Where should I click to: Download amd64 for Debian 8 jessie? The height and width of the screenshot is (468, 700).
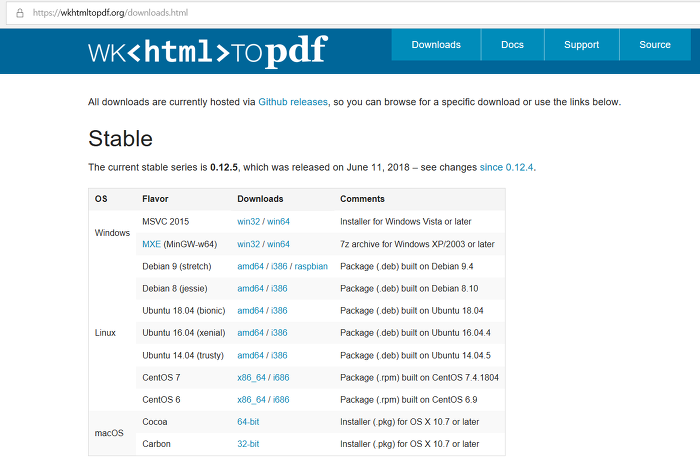[x=250, y=288]
